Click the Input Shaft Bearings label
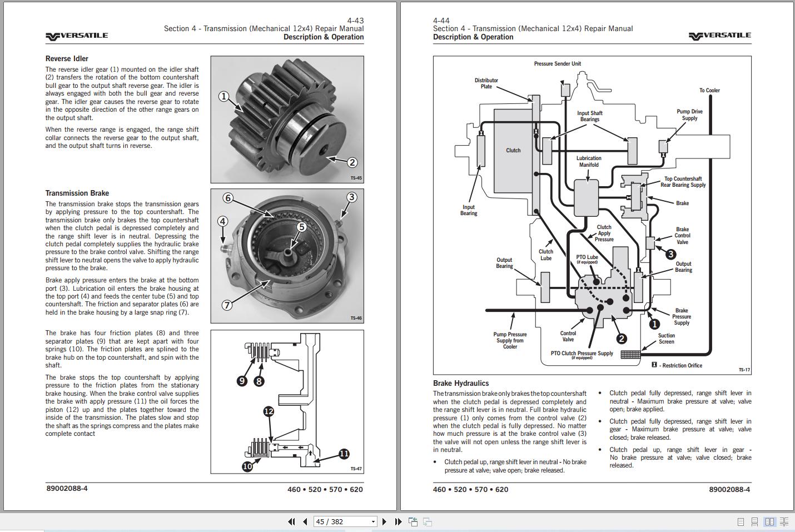This screenshot has width=795, height=532. pos(589,116)
